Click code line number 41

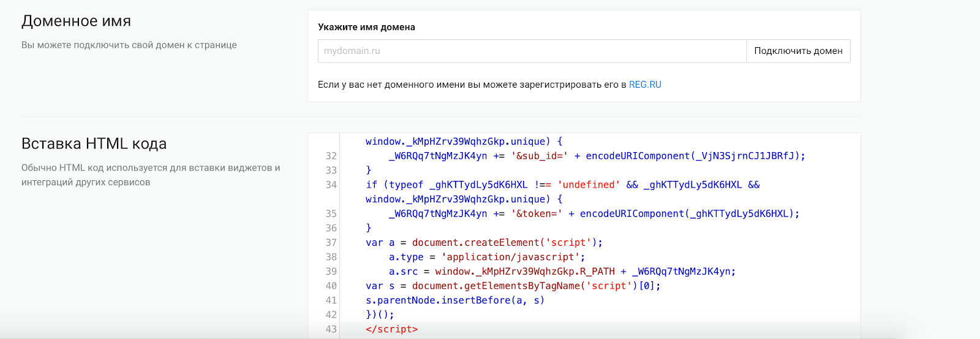pos(331,300)
